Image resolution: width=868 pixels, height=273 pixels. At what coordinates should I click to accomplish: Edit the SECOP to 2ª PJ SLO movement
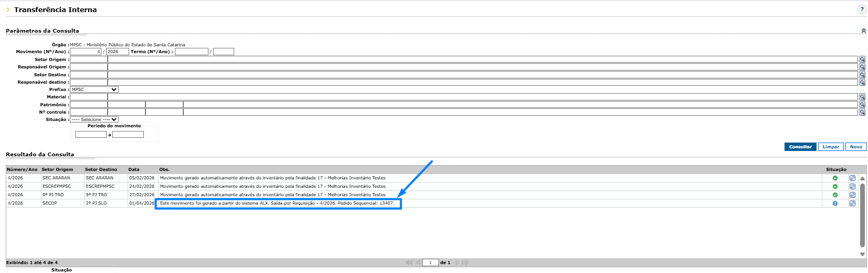coord(852,203)
